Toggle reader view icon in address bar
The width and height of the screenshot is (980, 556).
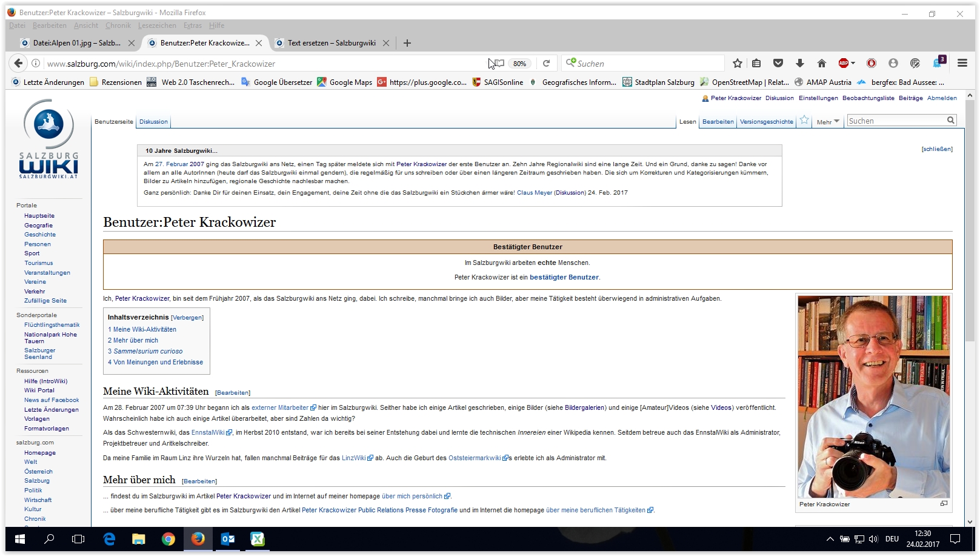tap(498, 64)
